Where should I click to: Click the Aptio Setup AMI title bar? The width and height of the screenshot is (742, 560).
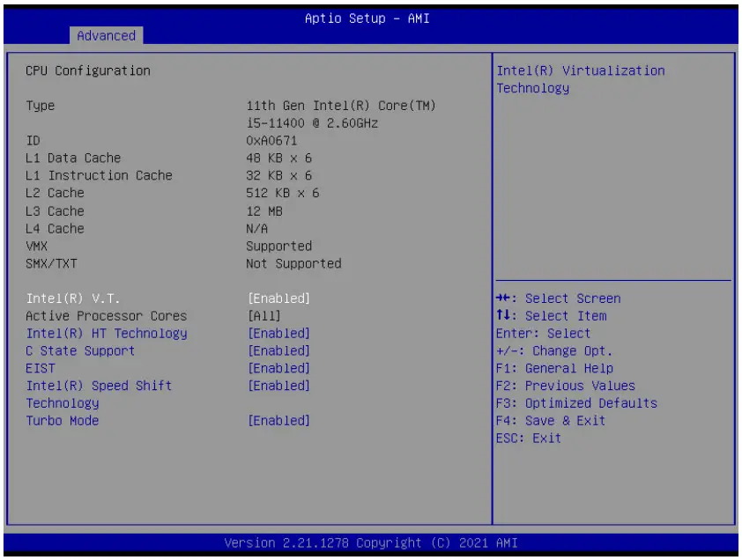tap(371, 18)
